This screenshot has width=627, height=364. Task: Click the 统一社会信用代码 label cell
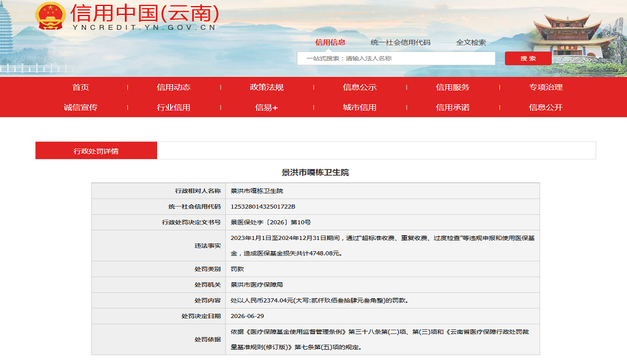pos(159,206)
